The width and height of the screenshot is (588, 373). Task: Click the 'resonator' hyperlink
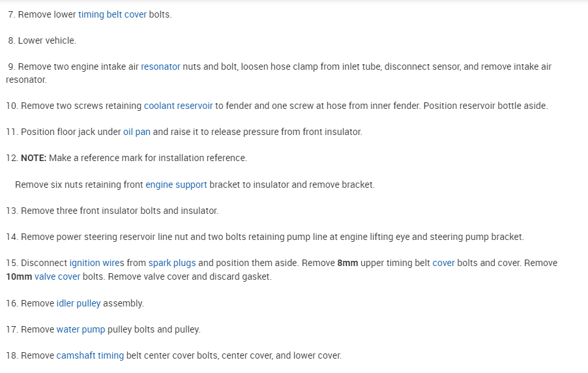click(x=160, y=67)
